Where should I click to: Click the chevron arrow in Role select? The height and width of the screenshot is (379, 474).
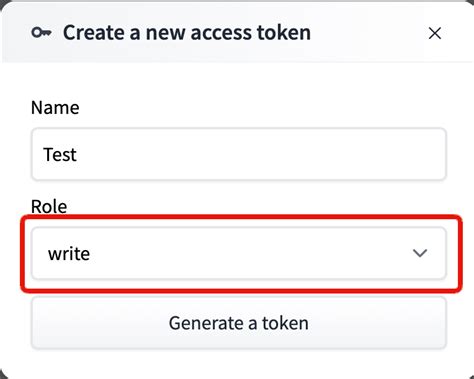pos(420,253)
